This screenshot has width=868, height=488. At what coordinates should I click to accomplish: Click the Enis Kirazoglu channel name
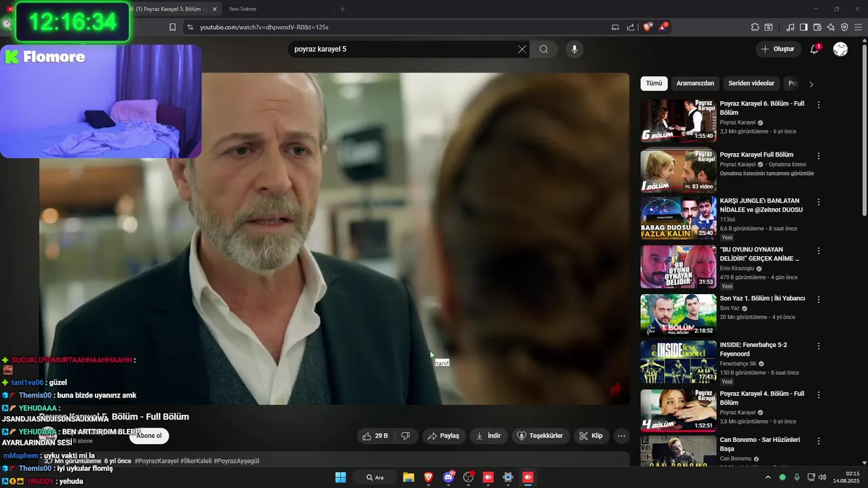tap(737, 268)
